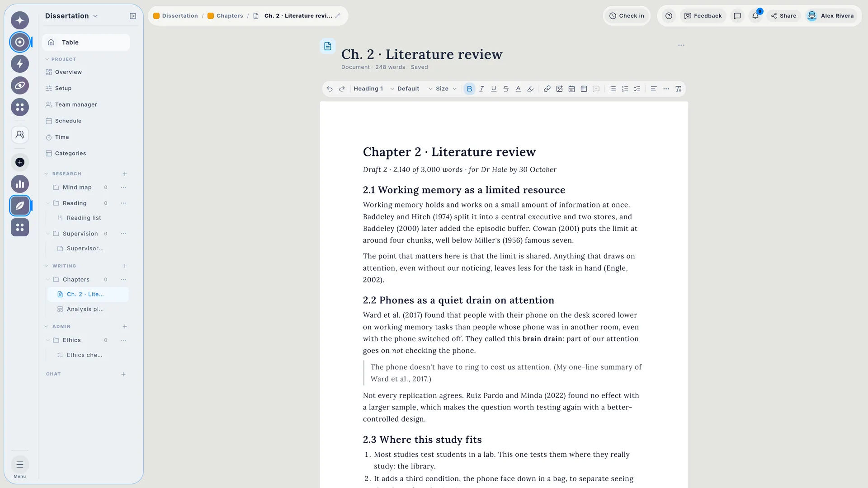Open text alignment options
The width and height of the screenshot is (868, 488).
coord(653,89)
